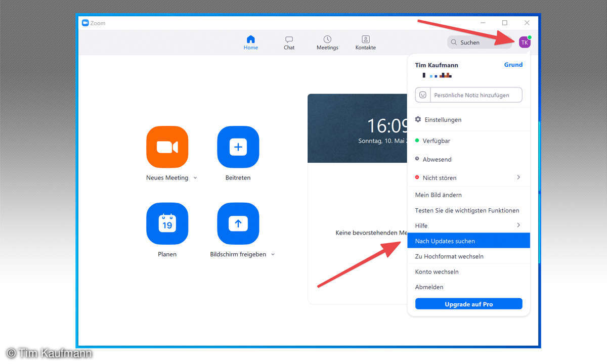This screenshot has height=364, width=607.
Task: Switch to the Chat tab
Action: [289, 42]
